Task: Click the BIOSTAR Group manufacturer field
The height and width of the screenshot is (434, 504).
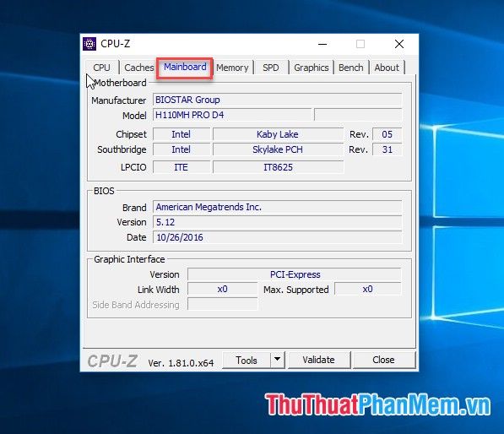Action: point(278,100)
